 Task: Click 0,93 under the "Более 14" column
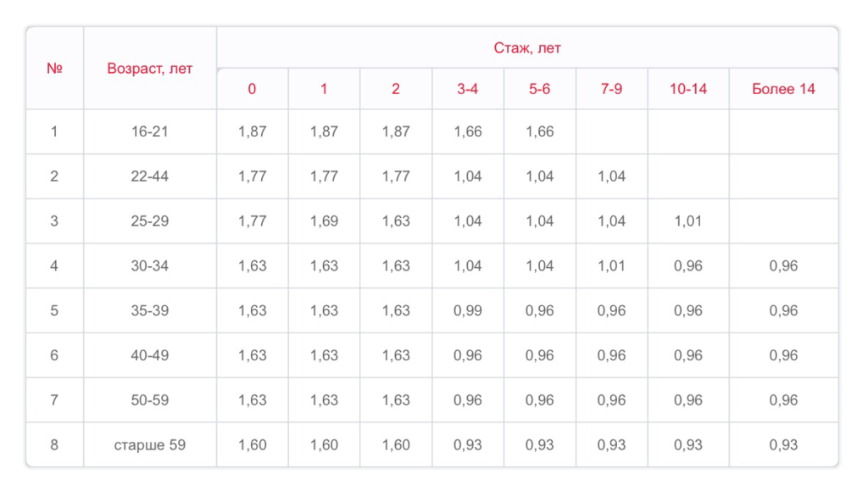coord(783,444)
